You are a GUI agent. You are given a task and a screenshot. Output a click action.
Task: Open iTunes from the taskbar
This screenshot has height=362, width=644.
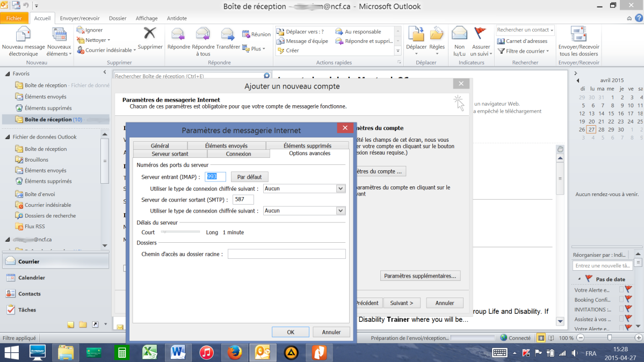[206, 352]
